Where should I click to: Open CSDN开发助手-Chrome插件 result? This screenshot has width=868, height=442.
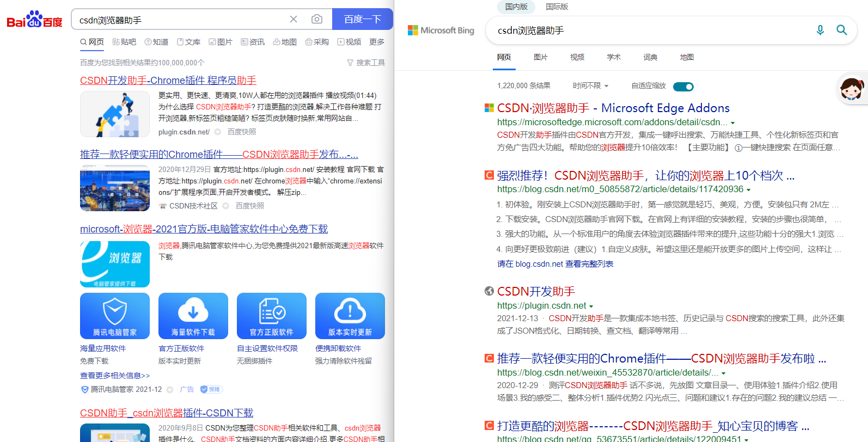[168, 81]
